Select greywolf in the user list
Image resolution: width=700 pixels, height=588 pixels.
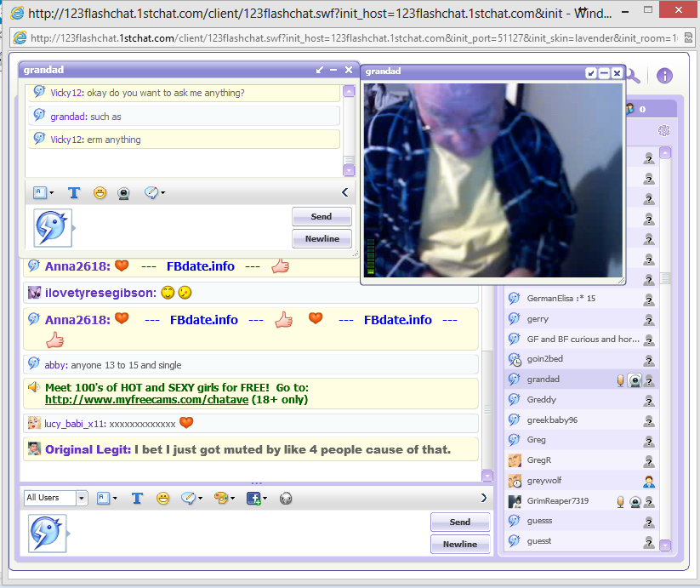click(544, 481)
